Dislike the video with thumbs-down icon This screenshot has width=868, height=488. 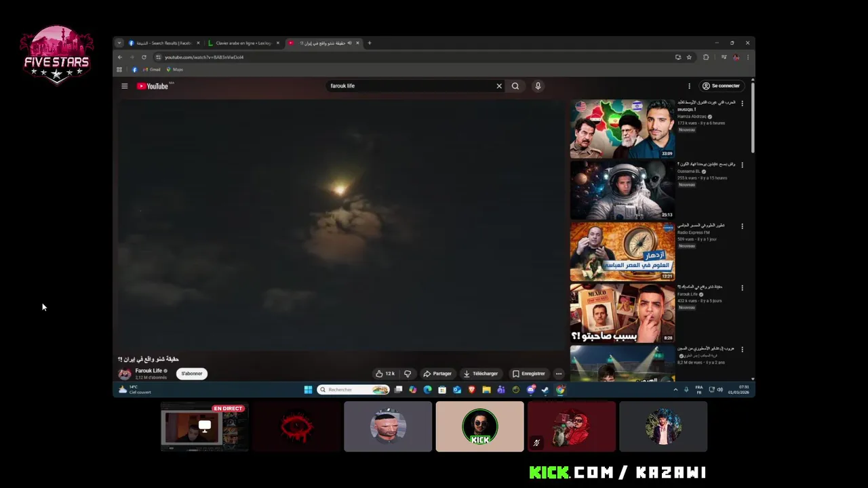click(408, 373)
